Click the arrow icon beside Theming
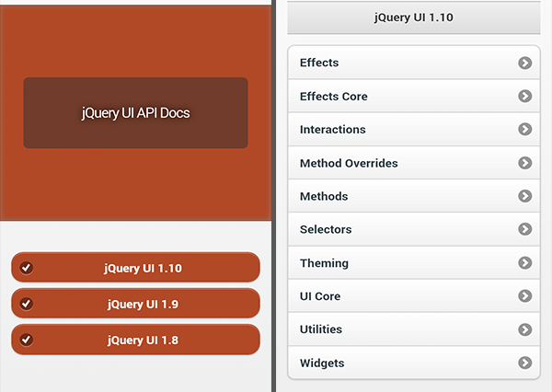Viewport: 552px width, 392px height. (x=525, y=263)
